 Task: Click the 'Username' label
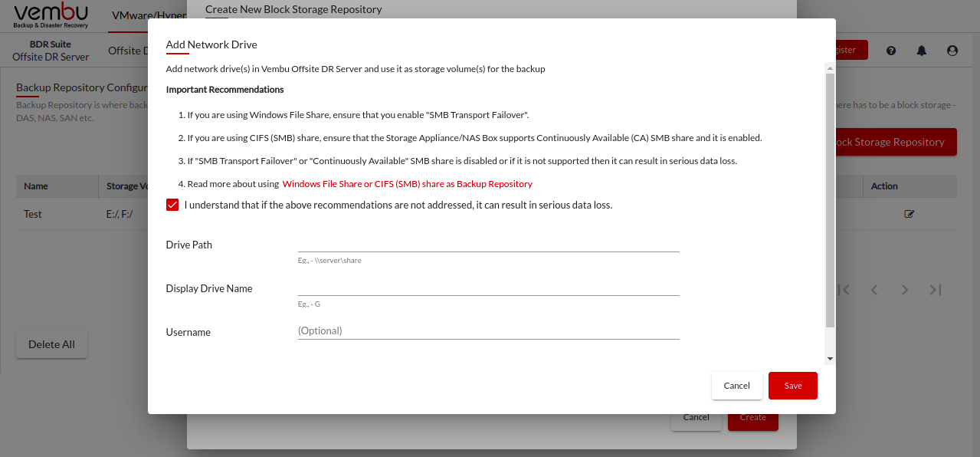coord(188,332)
